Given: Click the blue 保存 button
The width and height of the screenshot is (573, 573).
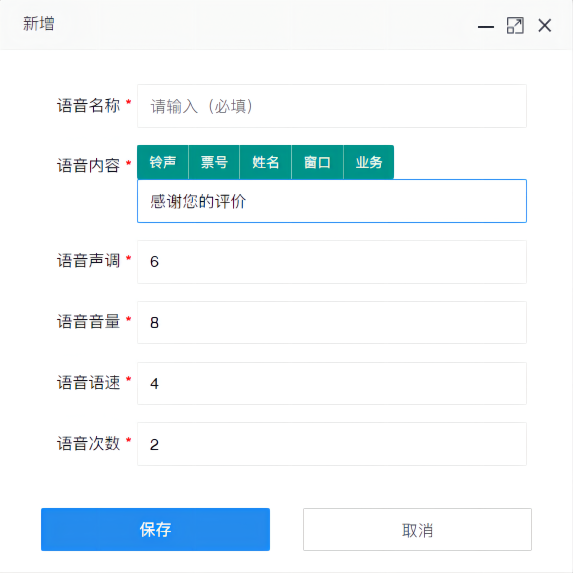Looking at the screenshot, I should click(155, 529).
